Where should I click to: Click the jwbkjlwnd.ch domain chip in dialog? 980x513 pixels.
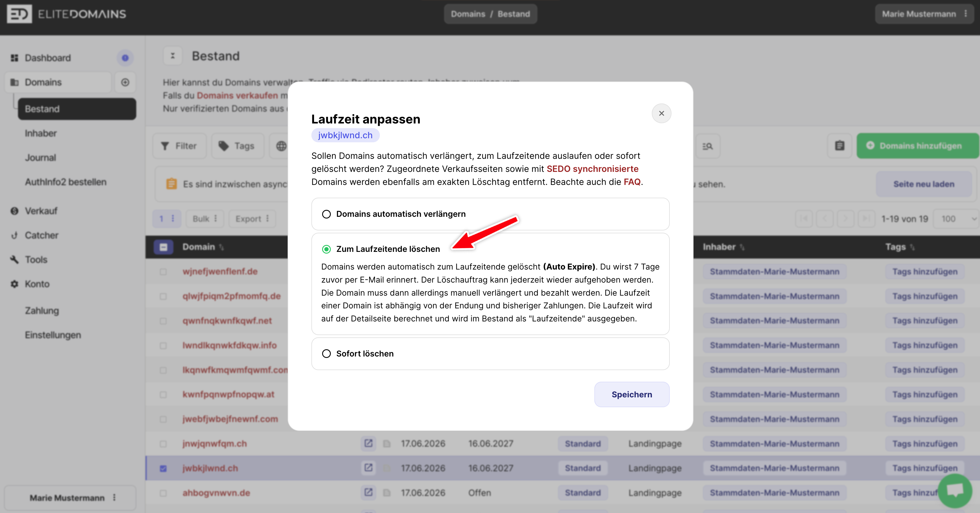point(345,135)
